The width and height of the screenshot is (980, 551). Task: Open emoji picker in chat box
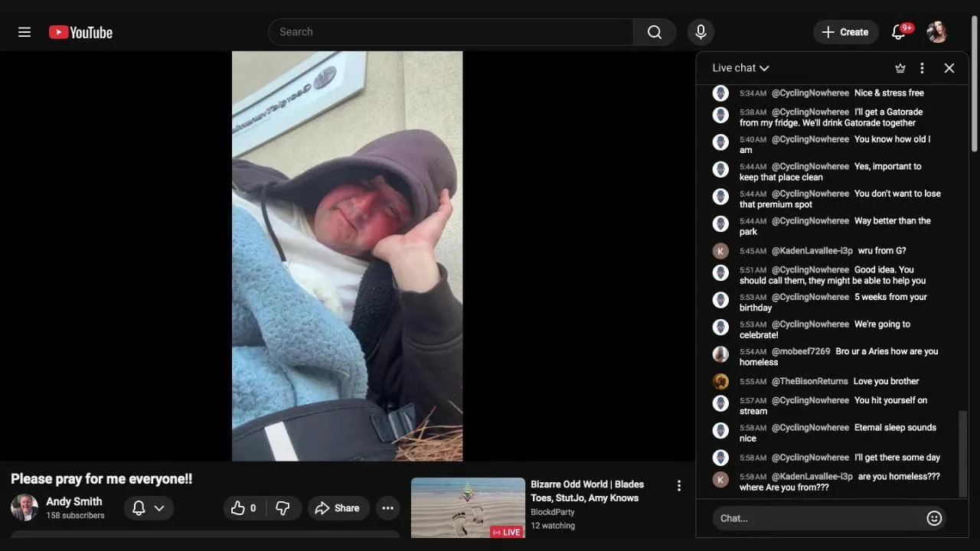934,518
